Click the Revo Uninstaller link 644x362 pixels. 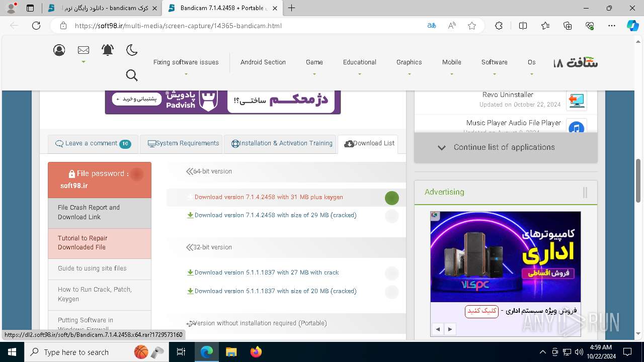508,95
